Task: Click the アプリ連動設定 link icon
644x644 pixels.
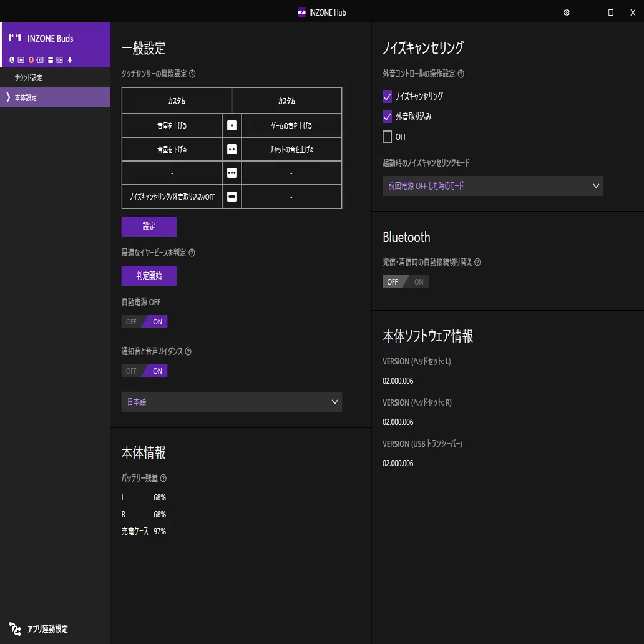Action: click(x=15, y=629)
